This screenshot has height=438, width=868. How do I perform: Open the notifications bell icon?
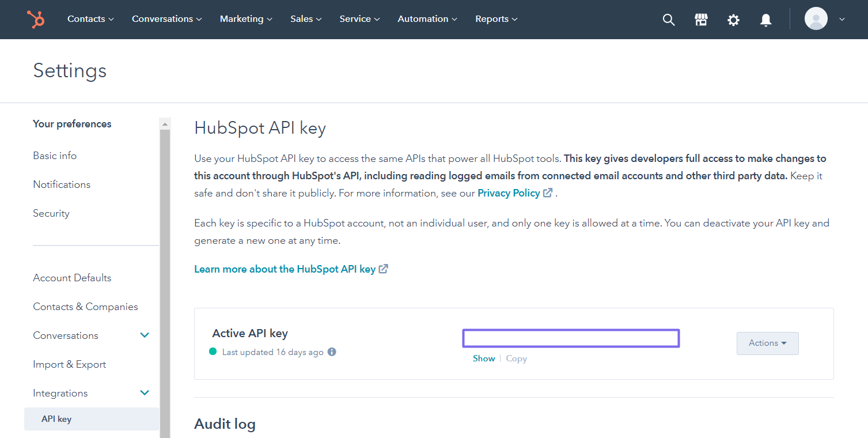coord(765,20)
